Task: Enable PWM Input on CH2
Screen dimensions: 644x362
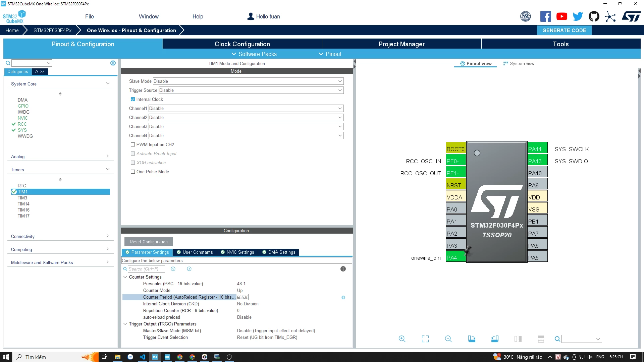Action: [x=133, y=144]
